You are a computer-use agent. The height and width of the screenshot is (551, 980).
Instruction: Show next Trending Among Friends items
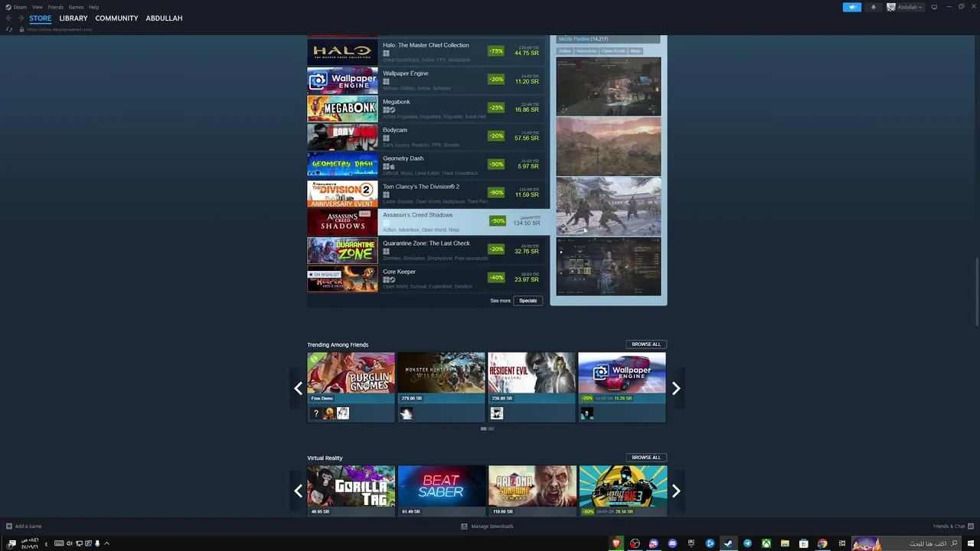click(x=676, y=389)
